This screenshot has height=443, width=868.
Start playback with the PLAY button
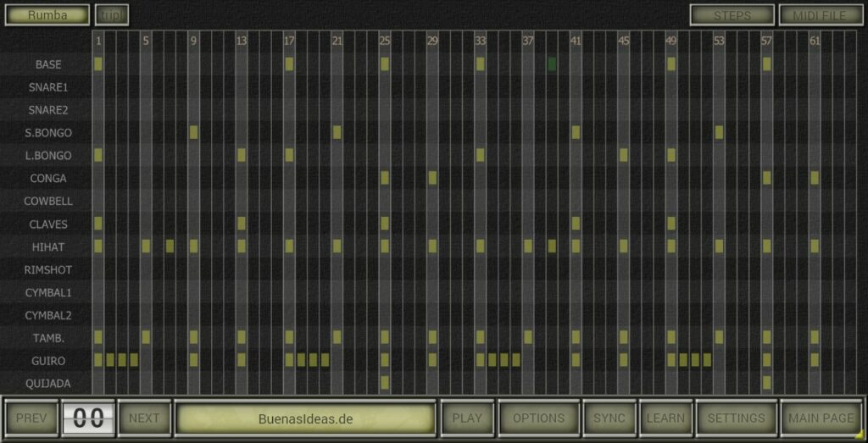467,418
